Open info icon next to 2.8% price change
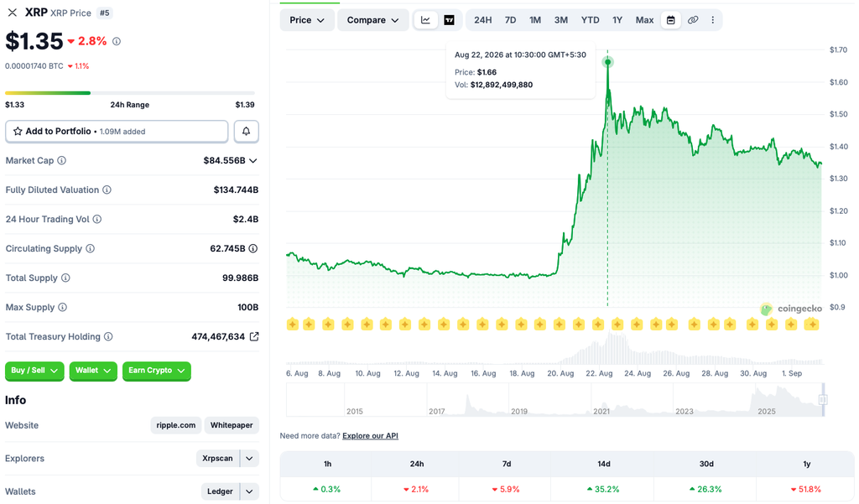This screenshot has height=504, width=859. tap(116, 41)
